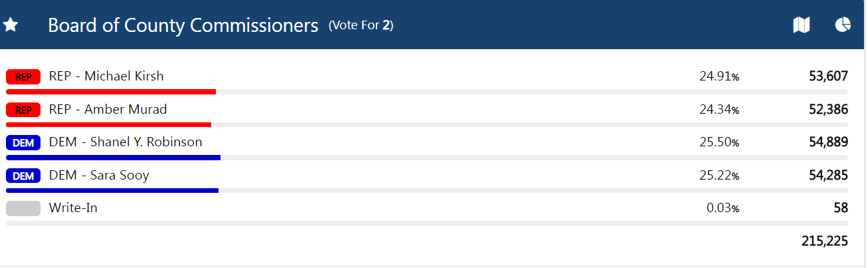This screenshot has width=868, height=268.
Task: Click the 53,607 vote count
Action: point(828,76)
